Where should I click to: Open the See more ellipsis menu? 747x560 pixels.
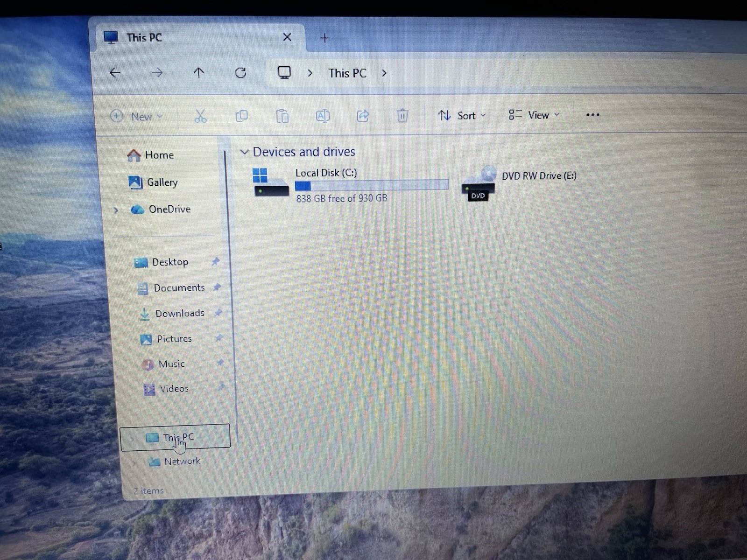coord(592,114)
